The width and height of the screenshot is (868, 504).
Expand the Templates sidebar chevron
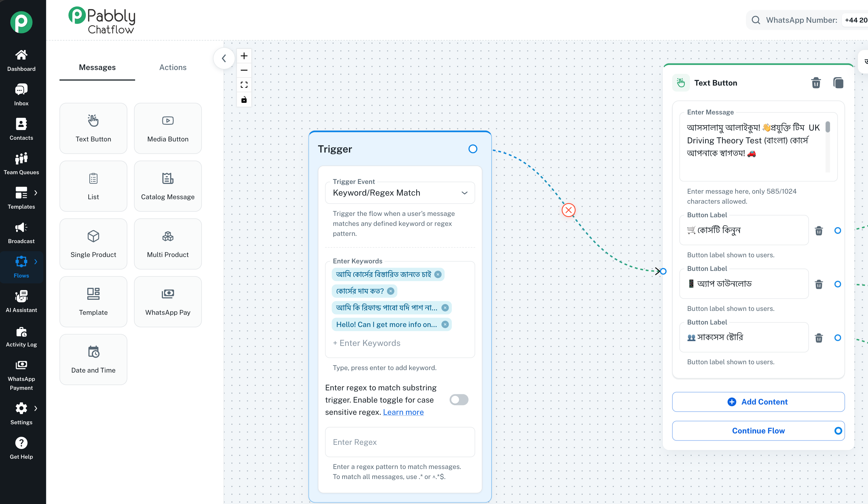click(x=36, y=193)
